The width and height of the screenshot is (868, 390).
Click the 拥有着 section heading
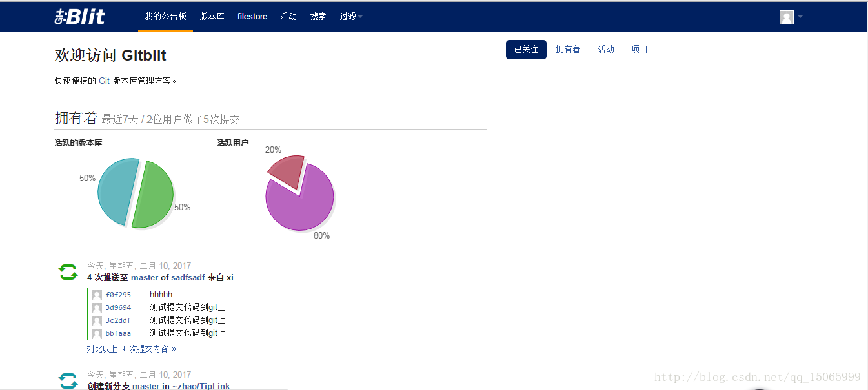(76, 118)
